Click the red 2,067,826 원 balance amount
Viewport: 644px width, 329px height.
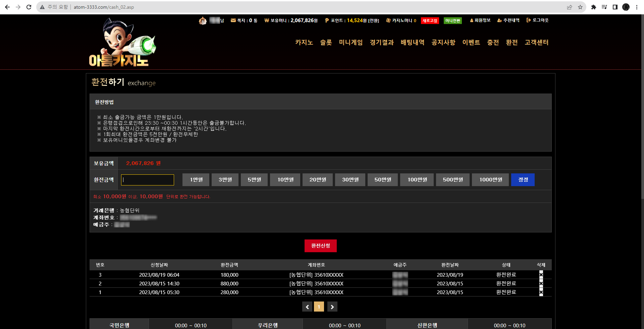[144, 163]
